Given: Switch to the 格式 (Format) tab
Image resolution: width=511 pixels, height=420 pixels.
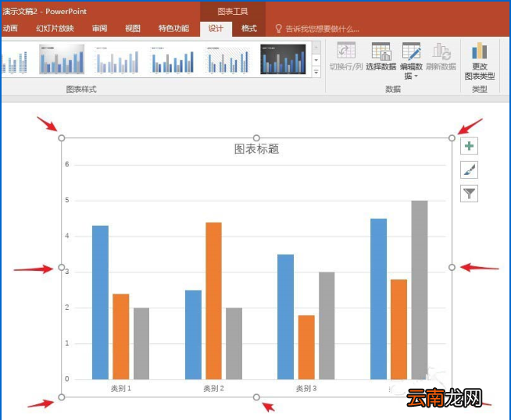Looking at the screenshot, I should tap(249, 29).
